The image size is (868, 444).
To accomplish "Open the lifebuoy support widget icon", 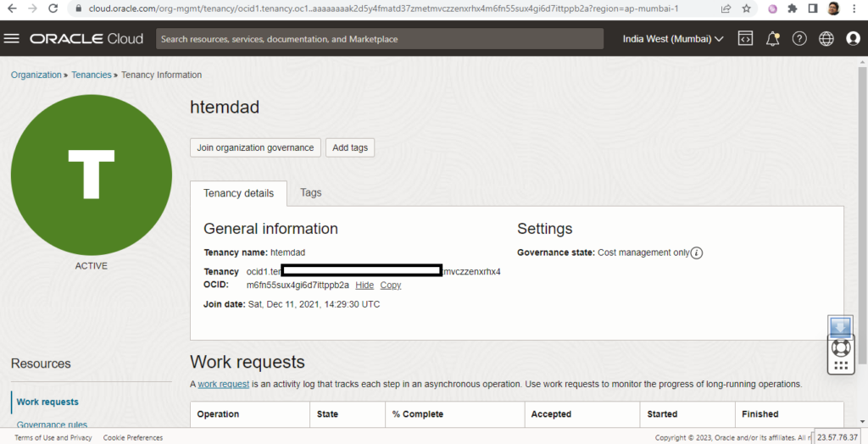I will (x=840, y=348).
